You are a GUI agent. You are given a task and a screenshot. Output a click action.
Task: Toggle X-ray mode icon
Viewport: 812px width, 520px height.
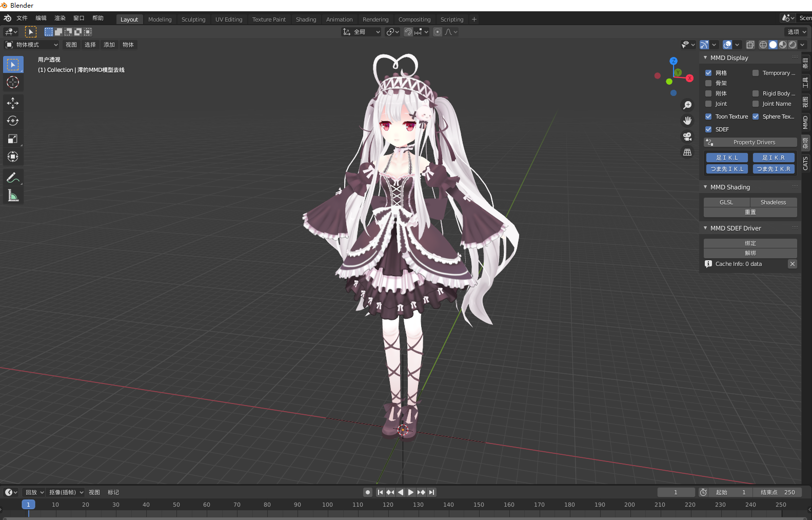(750, 45)
